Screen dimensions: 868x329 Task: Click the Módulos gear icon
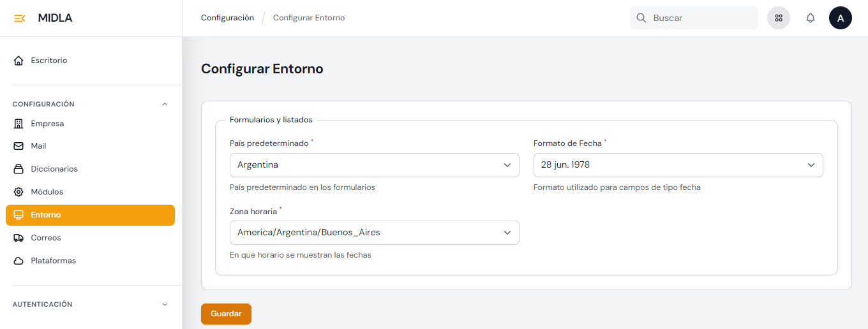[x=19, y=192]
